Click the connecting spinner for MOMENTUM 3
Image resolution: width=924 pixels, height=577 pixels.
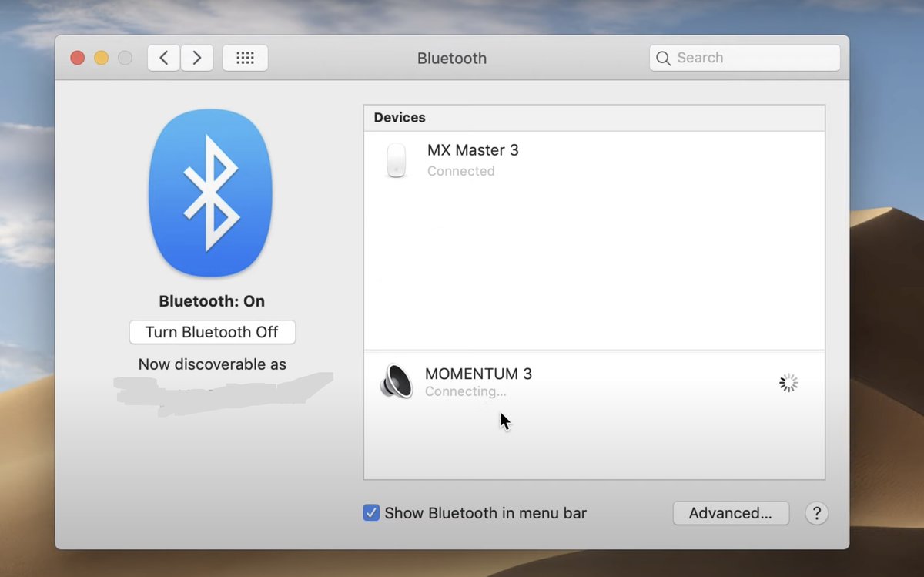788,383
